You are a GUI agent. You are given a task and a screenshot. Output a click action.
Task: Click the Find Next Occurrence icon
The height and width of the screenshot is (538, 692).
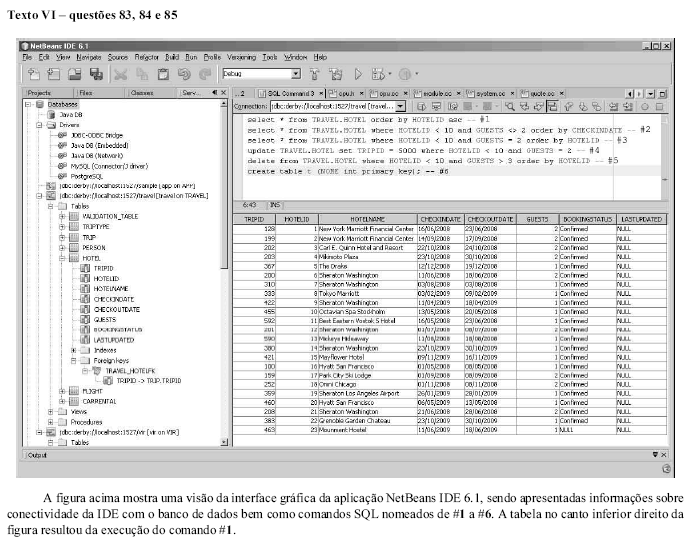tap(538, 106)
